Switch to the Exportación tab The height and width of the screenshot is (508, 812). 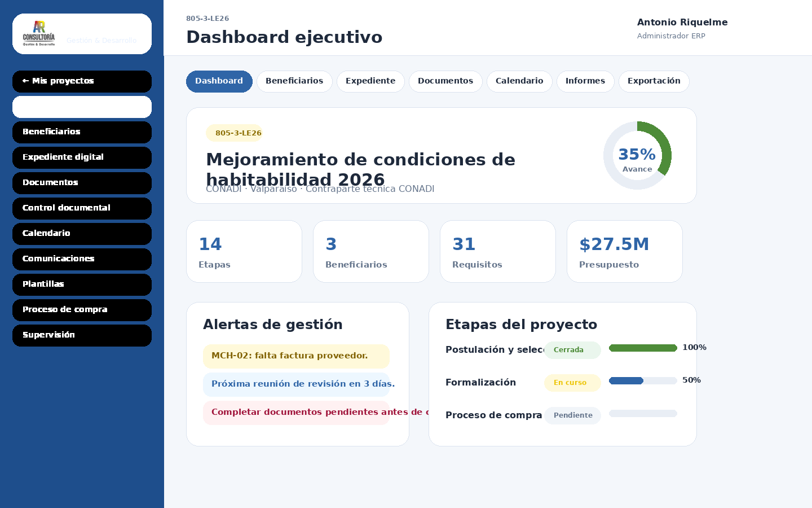click(654, 81)
